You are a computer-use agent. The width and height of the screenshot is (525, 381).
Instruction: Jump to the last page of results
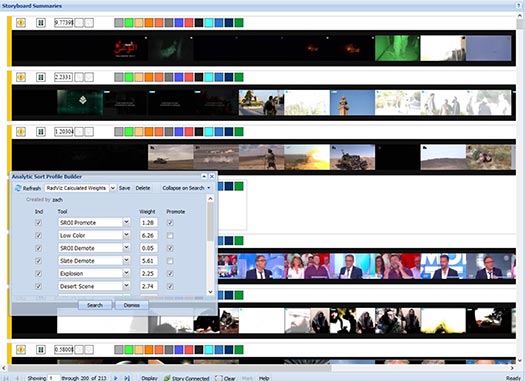127,378
